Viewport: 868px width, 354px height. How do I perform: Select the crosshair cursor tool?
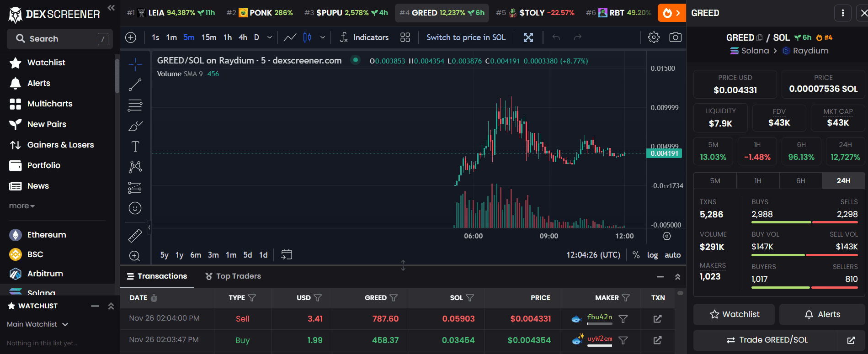pyautogui.click(x=135, y=64)
